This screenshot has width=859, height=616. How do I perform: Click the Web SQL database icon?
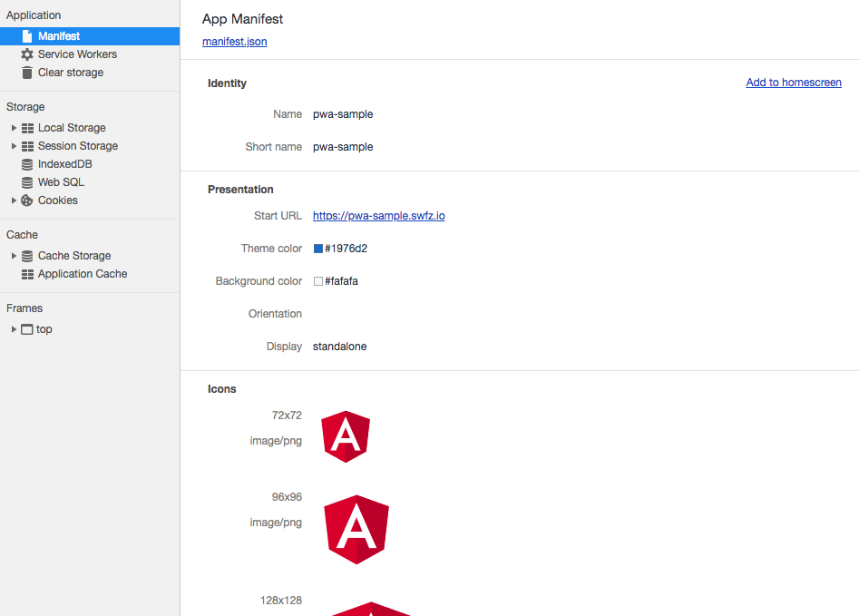pyautogui.click(x=27, y=182)
